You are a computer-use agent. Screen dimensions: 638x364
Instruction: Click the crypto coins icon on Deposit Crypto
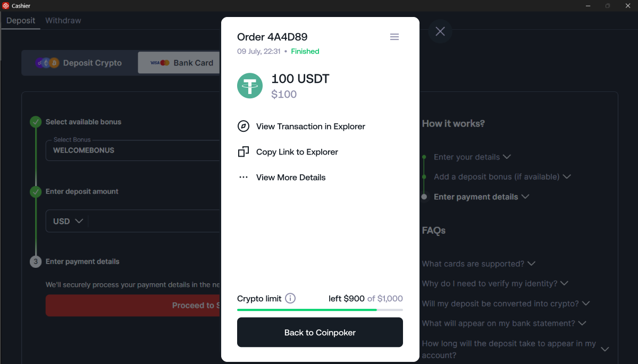pos(47,63)
